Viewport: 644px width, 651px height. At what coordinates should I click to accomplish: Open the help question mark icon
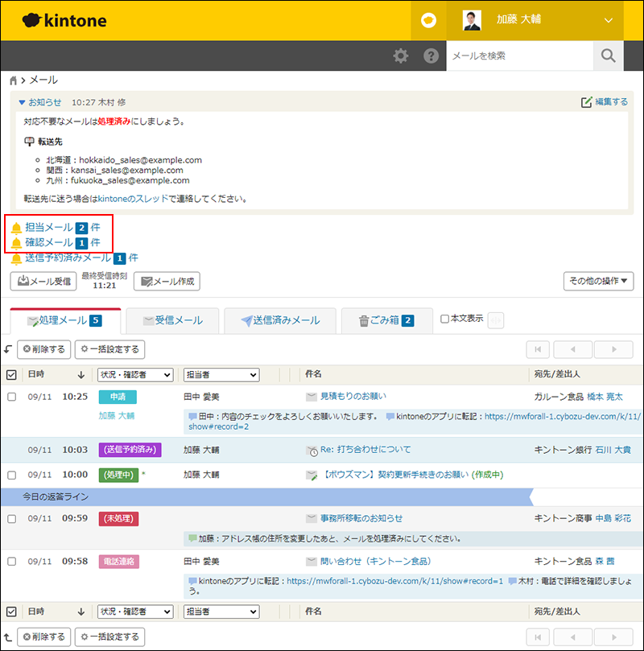click(431, 56)
